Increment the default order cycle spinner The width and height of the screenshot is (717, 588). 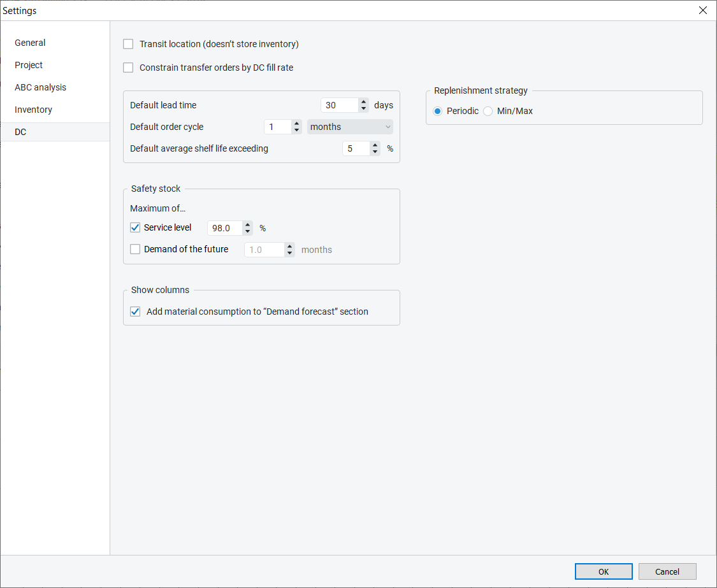pyautogui.click(x=296, y=124)
